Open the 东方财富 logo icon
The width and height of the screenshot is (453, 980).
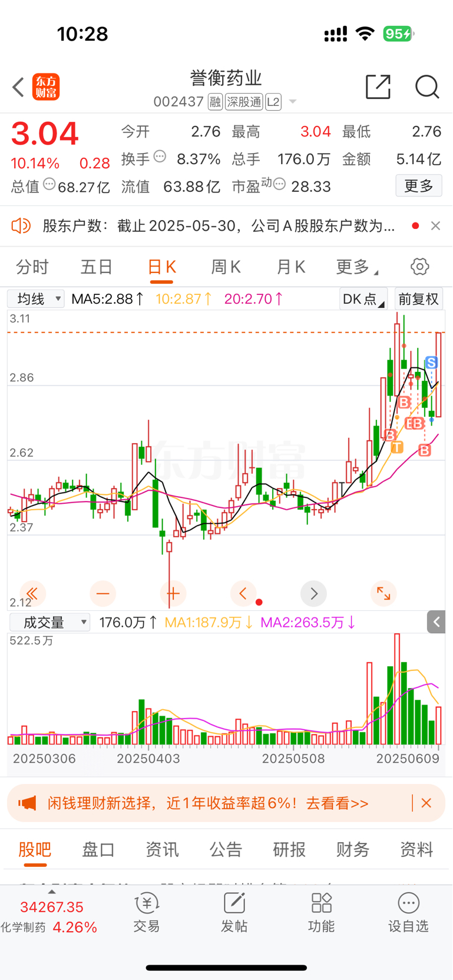(46, 87)
